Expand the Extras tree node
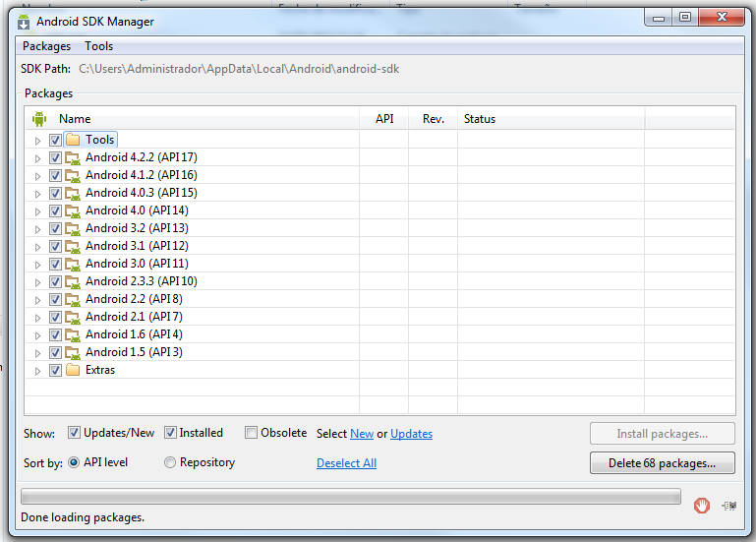Image resolution: width=756 pixels, height=542 pixels. point(37,371)
